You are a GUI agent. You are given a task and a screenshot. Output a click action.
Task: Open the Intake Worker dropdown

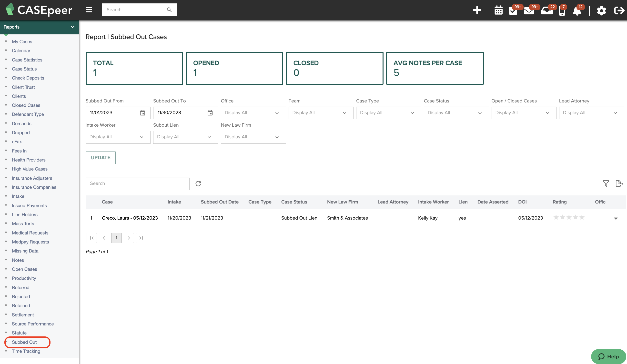coord(118,137)
